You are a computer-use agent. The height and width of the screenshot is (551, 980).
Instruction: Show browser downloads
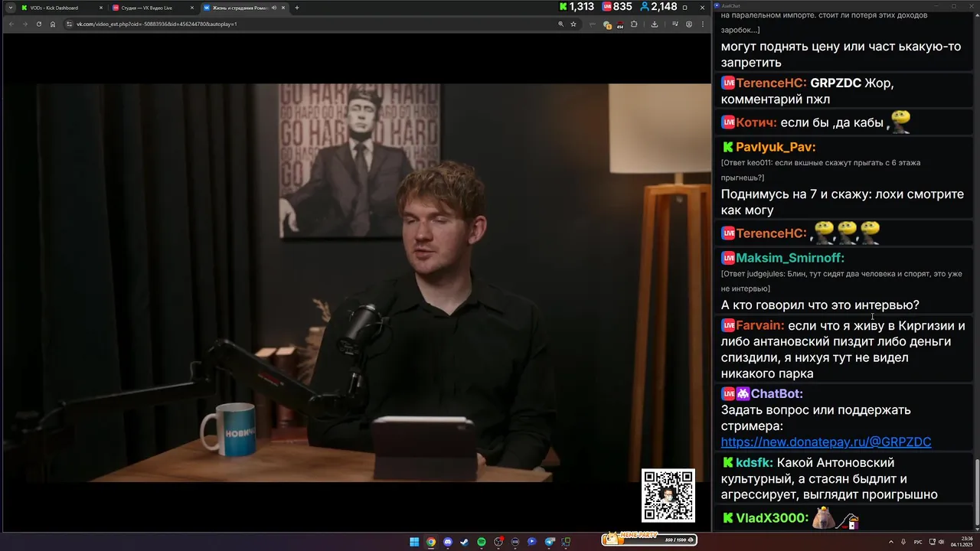(655, 24)
